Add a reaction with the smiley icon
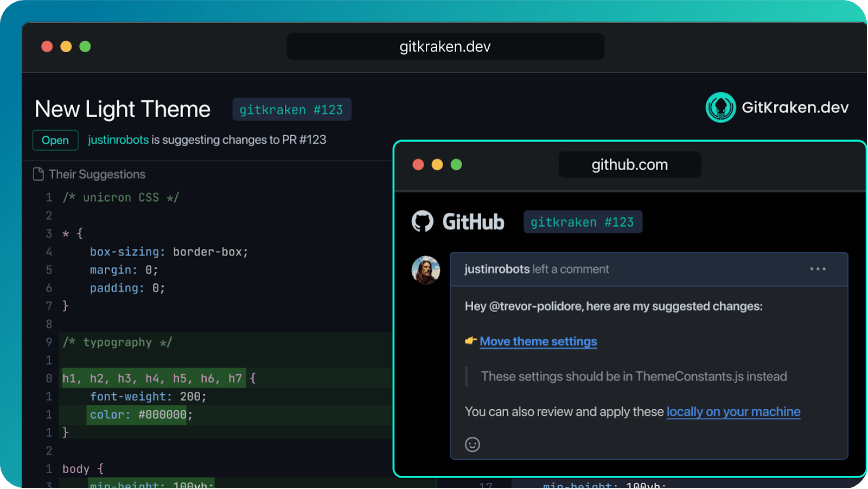Image resolution: width=868 pixels, height=489 pixels. click(473, 444)
